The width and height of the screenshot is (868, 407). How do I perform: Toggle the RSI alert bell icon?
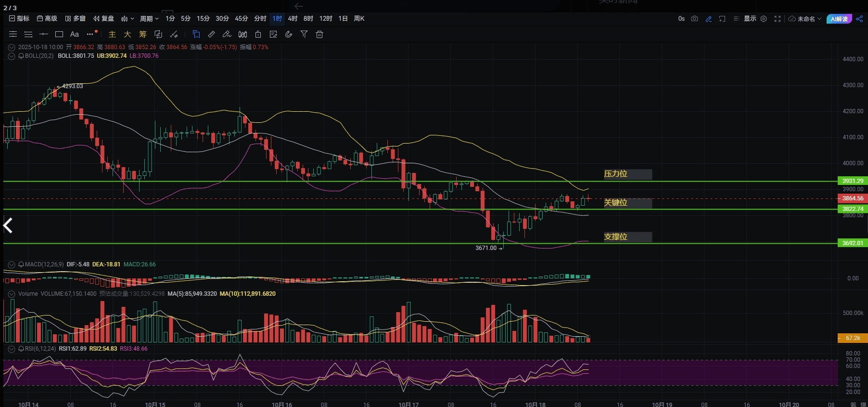click(x=21, y=349)
